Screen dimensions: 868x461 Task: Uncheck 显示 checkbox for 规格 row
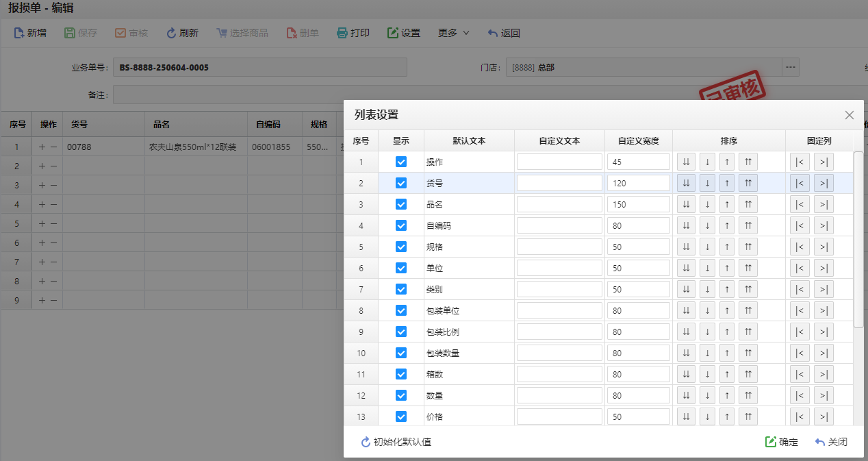tap(401, 247)
